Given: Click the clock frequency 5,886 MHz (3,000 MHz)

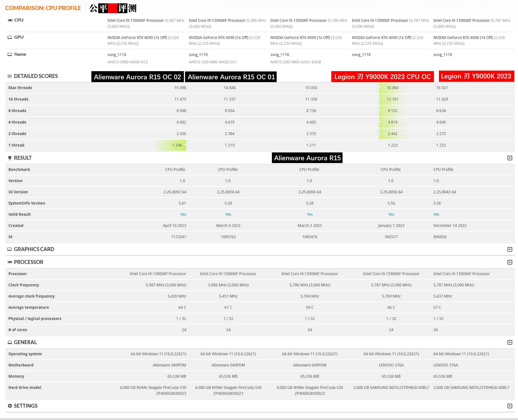Looking at the screenshot, I should (x=228, y=285).
